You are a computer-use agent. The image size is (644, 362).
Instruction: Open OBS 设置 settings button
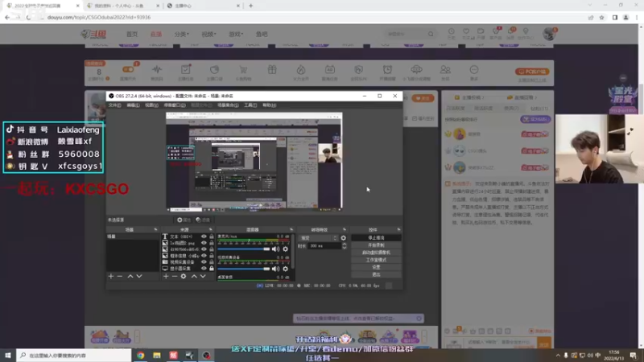[376, 267]
